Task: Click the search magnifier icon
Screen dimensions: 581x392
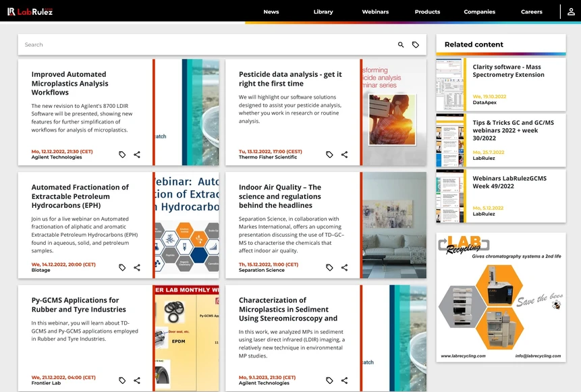Action: pos(401,45)
